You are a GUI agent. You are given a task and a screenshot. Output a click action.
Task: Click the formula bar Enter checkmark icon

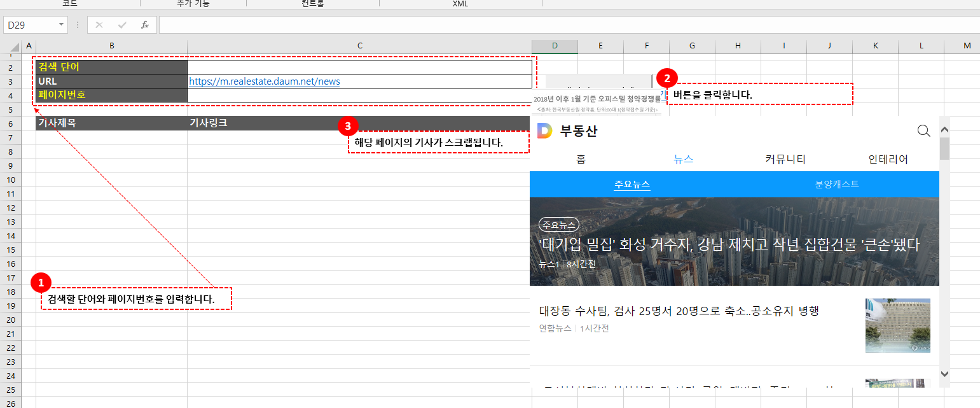coord(122,25)
